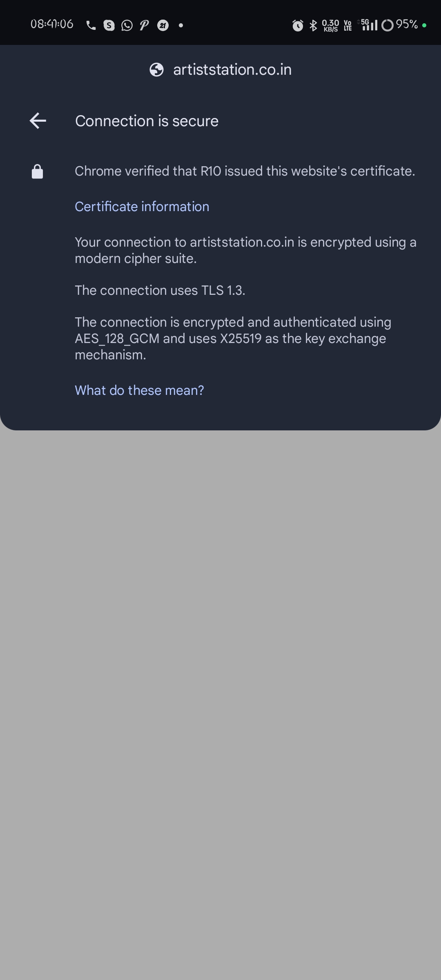Tap the "Connection is secure" heading
Screen dimensions: 441x980
point(147,121)
